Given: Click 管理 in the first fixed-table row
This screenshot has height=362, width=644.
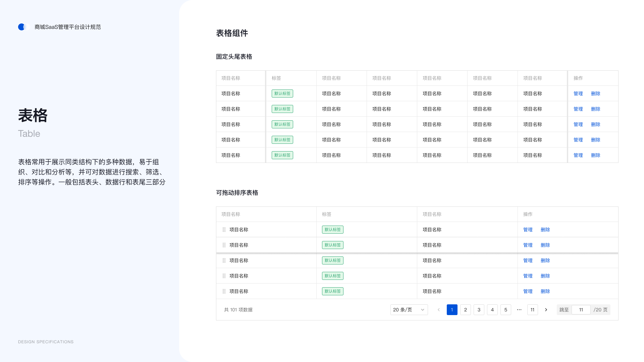Looking at the screenshot, I should (578, 94).
